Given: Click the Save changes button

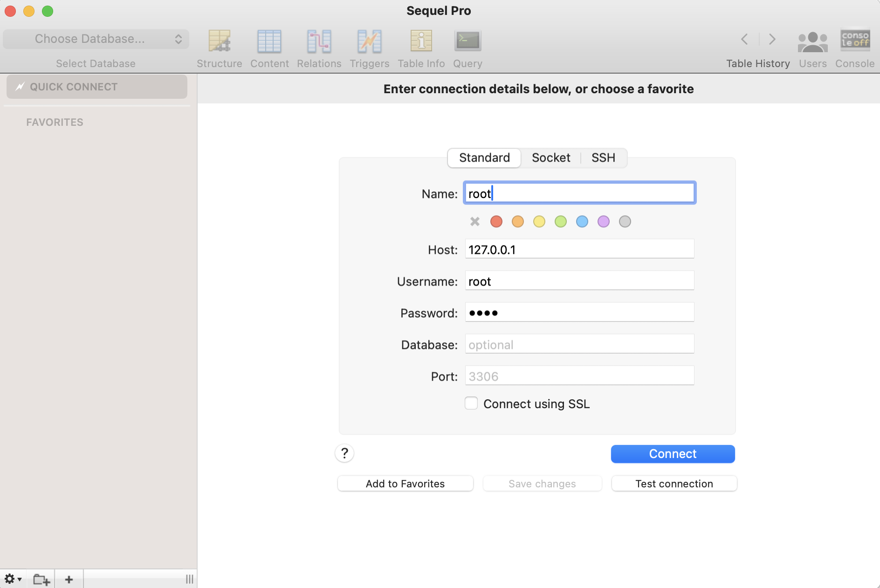Looking at the screenshot, I should 542,484.
